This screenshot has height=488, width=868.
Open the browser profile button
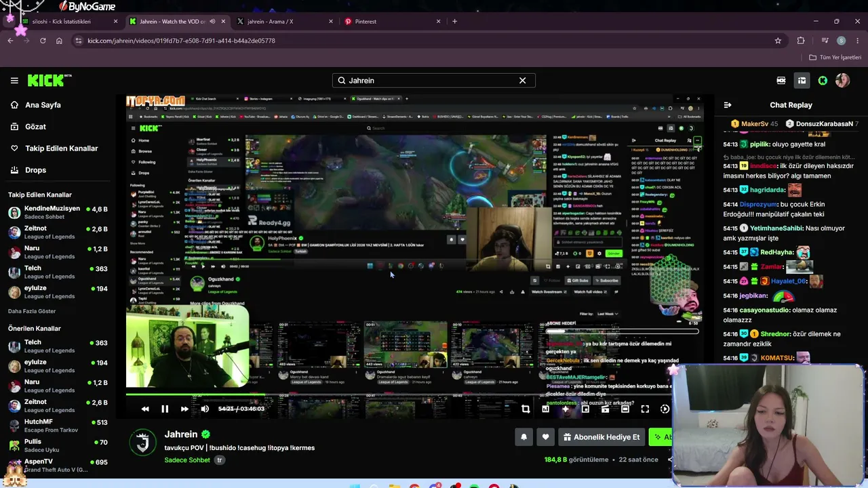tap(841, 41)
